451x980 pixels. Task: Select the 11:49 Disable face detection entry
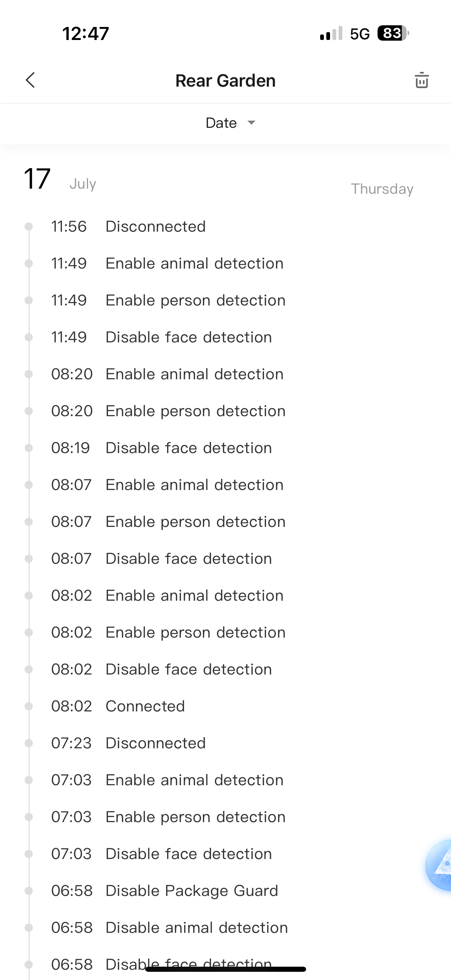[x=189, y=338]
